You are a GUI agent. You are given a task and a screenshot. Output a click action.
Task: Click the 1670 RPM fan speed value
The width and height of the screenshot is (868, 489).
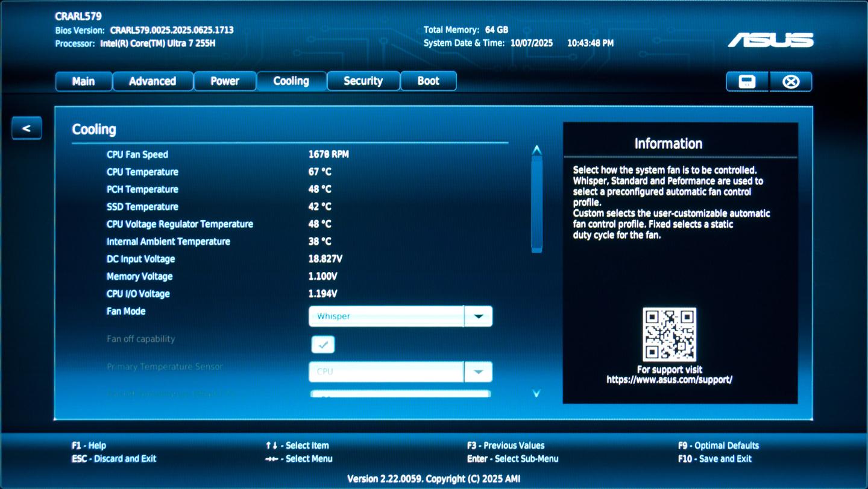tap(329, 154)
